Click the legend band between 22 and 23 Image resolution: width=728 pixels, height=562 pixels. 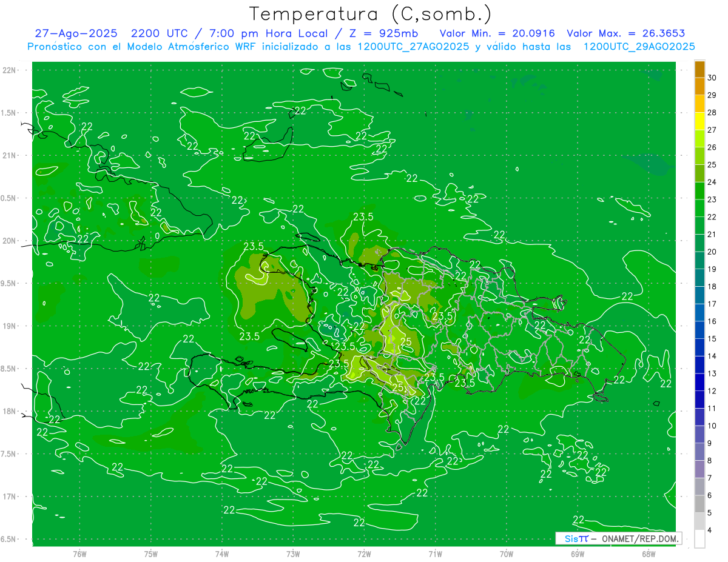tap(699, 208)
